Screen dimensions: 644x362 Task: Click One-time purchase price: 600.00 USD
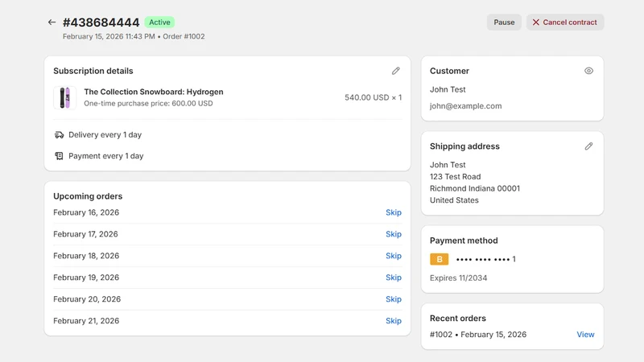(148, 104)
